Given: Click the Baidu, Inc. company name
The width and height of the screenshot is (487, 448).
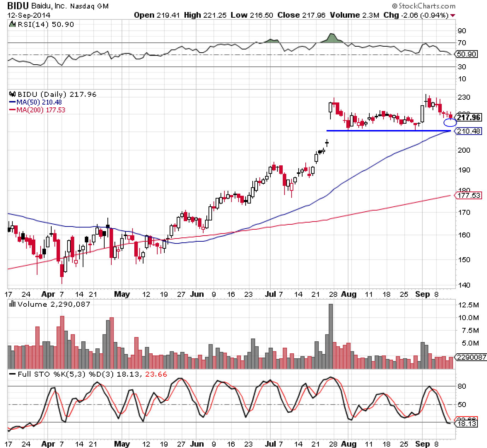Looking at the screenshot, I should coord(49,6).
